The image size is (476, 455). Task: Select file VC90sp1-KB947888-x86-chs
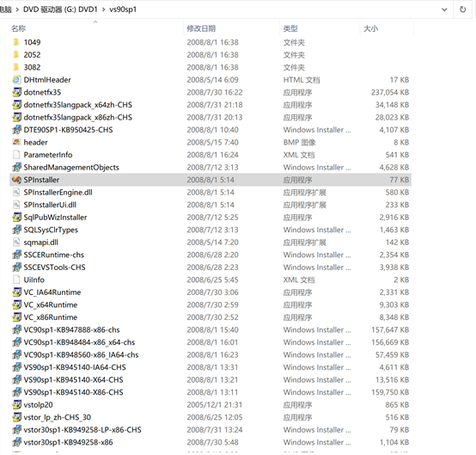click(x=71, y=329)
